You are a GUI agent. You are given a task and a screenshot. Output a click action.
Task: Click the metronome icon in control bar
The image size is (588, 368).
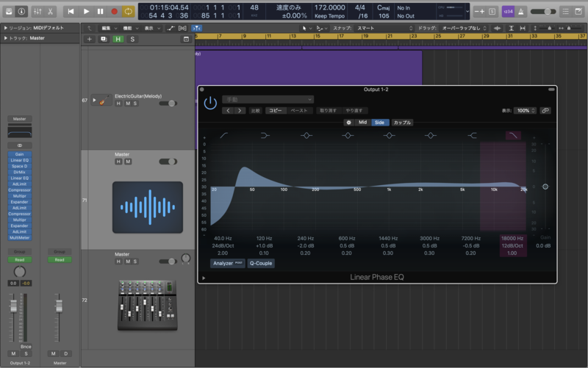tap(521, 11)
